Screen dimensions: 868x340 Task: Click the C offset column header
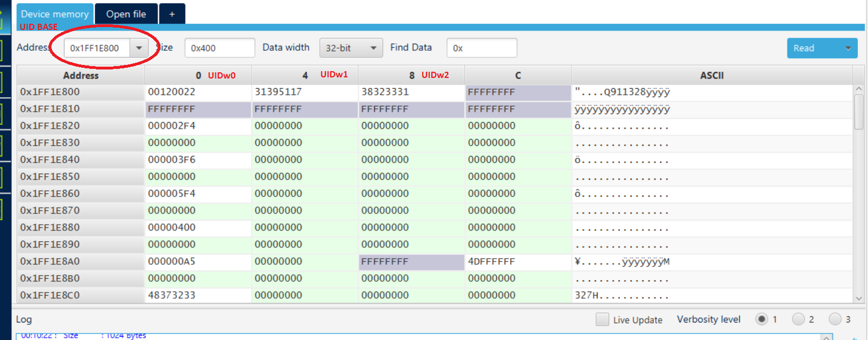click(x=518, y=75)
